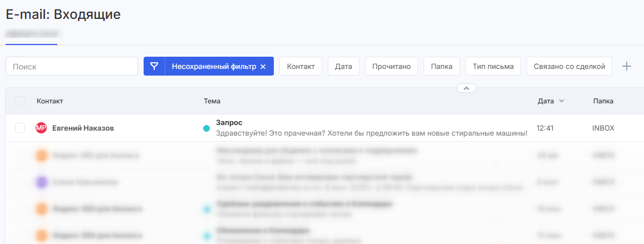This screenshot has height=244, width=644.
Task: Click the purple contact avatar in the list
Action: (x=41, y=182)
